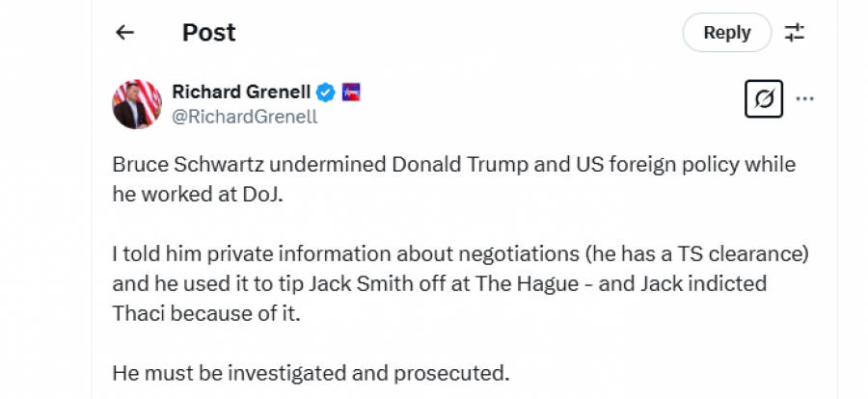Click the affiliation badge beside the name
868x399 pixels.
click(x=350, y=93)
